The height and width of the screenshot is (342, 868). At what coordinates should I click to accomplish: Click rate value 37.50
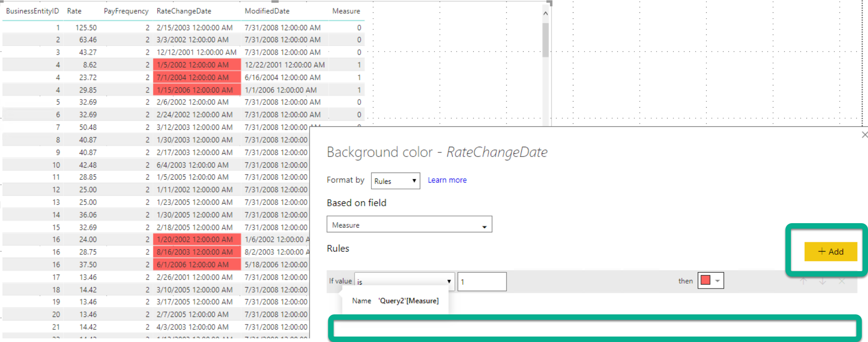88,264
